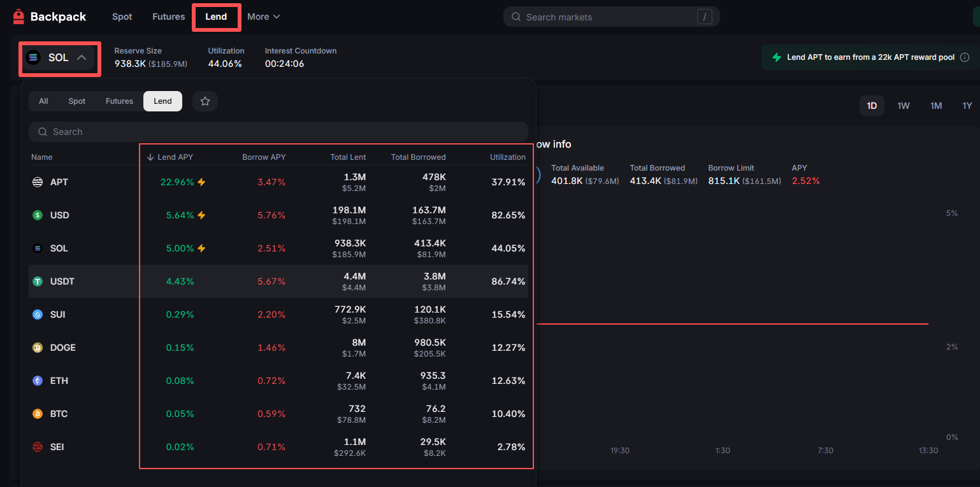Click the APT coin icon
The height and width of the screenshot is (487, 980).
pos(38,182)
